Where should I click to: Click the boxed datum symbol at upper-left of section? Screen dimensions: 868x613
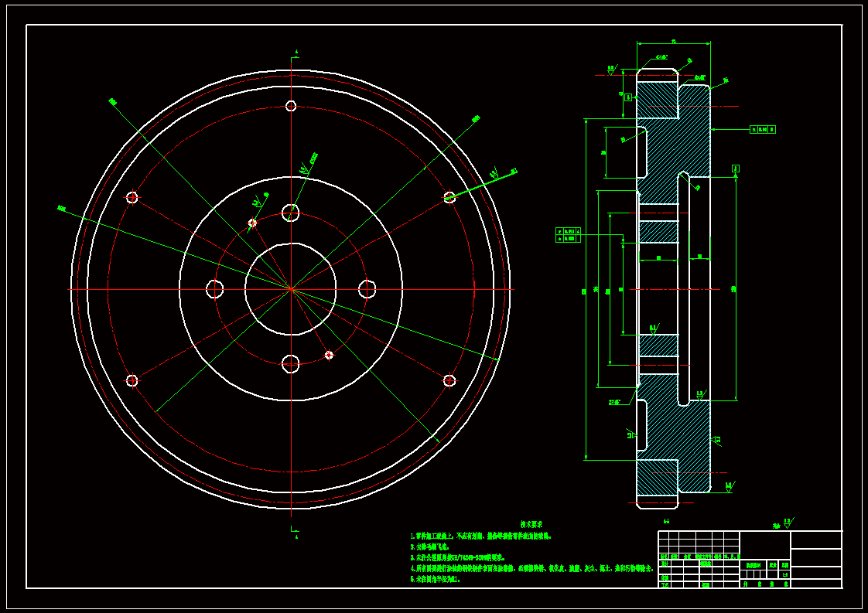[x=628, y=97]
